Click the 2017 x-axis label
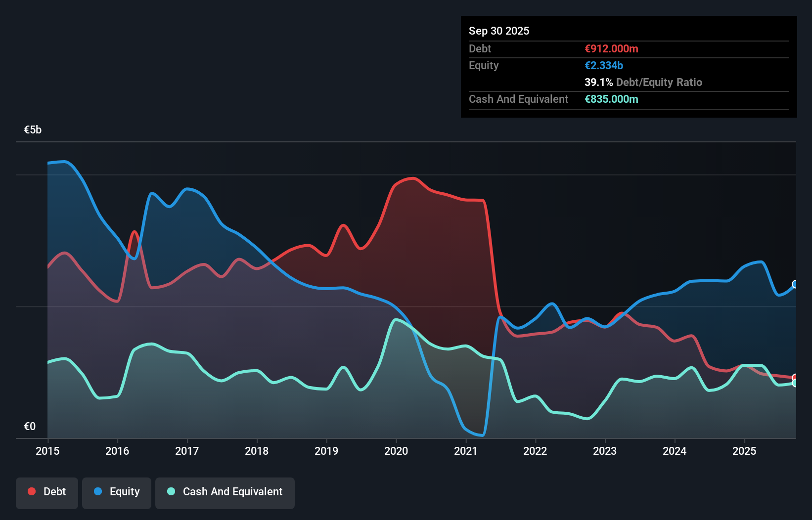812x520 pixels. pyautogui.click(x=187, y=451)
